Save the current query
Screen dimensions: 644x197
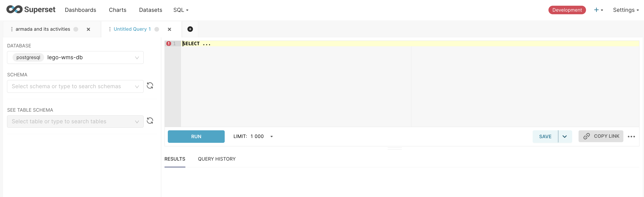coord(545,136)
